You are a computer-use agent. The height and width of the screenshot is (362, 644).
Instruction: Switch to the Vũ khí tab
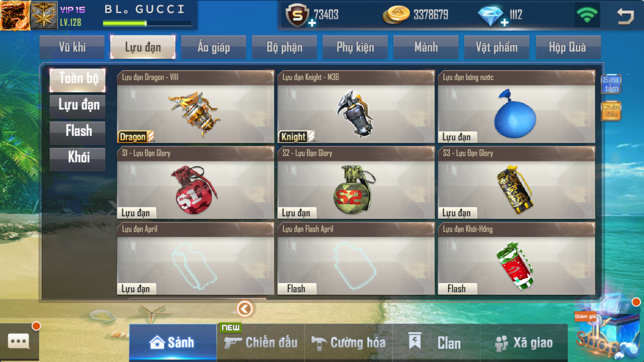72,47
